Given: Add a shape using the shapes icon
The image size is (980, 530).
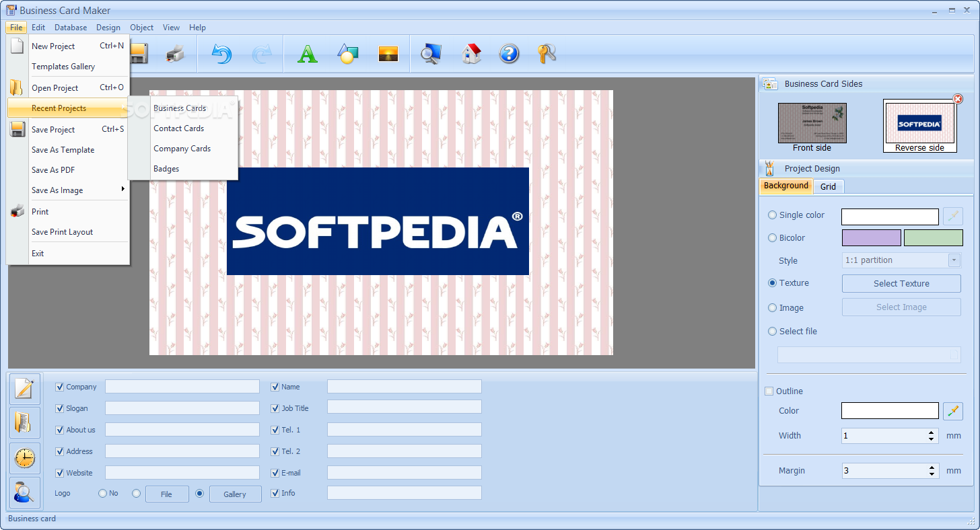Looking at the screenshot, I should 347,54.
